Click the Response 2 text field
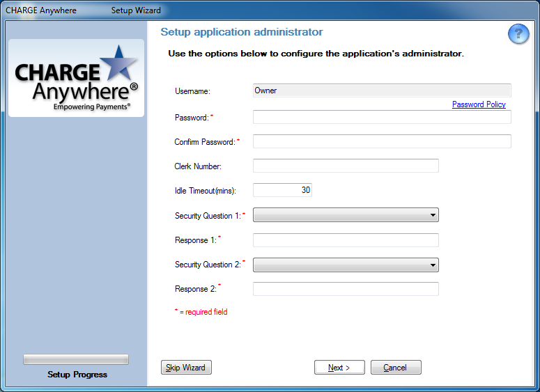Viewport: 540px width, 392px height. pos(346,289)
